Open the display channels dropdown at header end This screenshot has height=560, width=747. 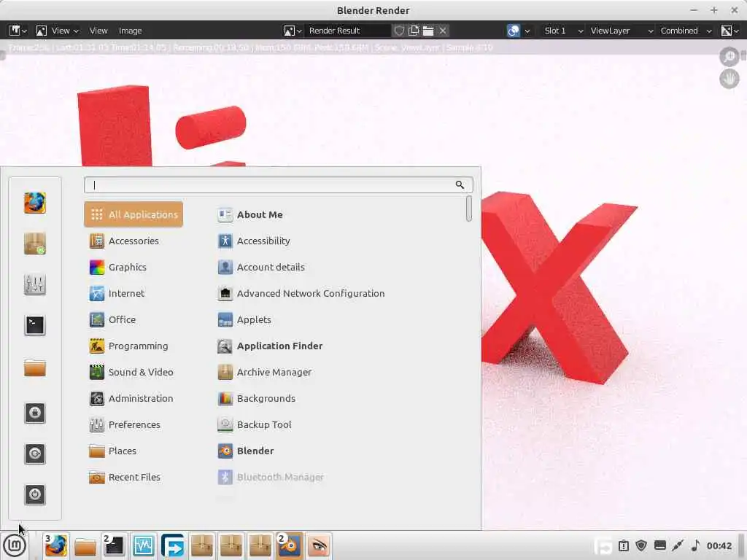(x=729, y=31)
